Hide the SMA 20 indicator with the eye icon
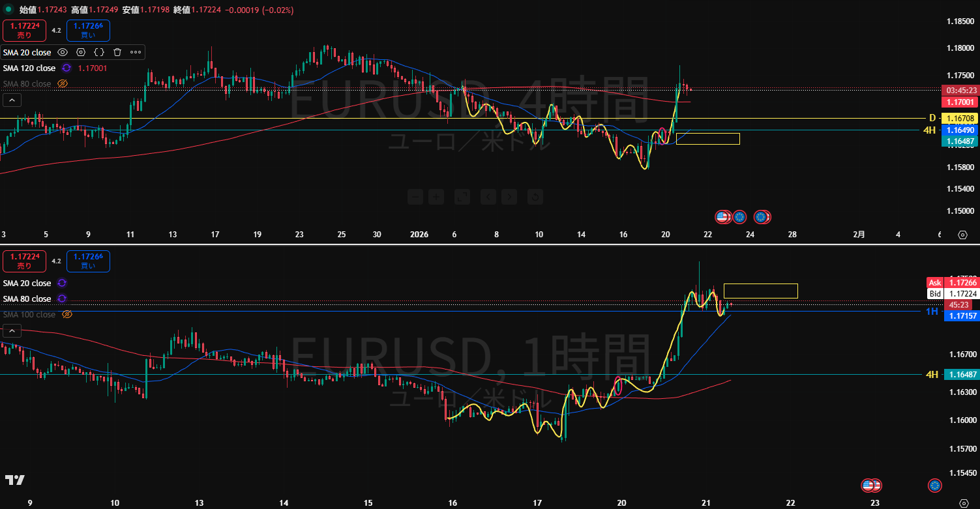 pos(63,52)
